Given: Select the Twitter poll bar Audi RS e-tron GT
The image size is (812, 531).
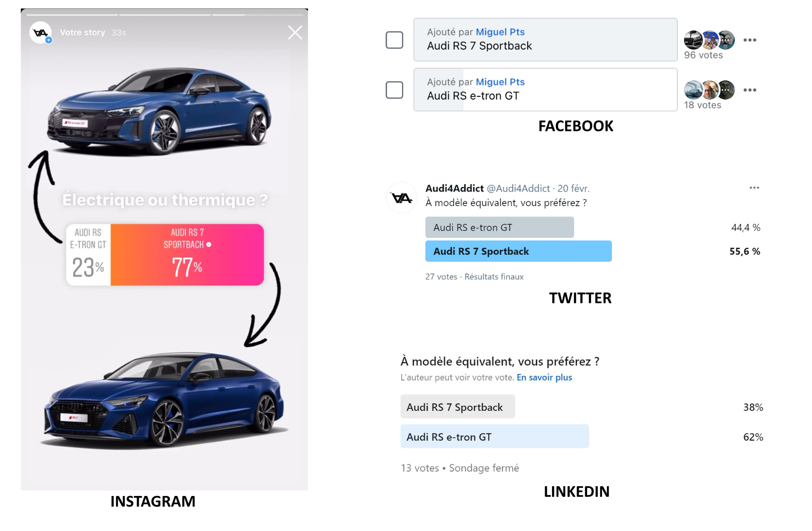Looking at the screenshot, I should [500, 228].
